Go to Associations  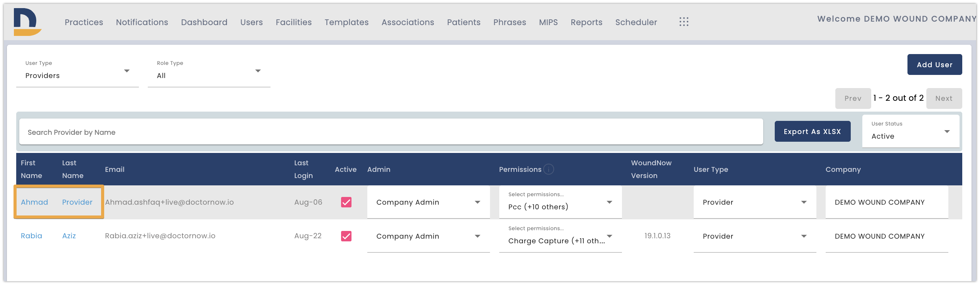click(x=408, y=22)
